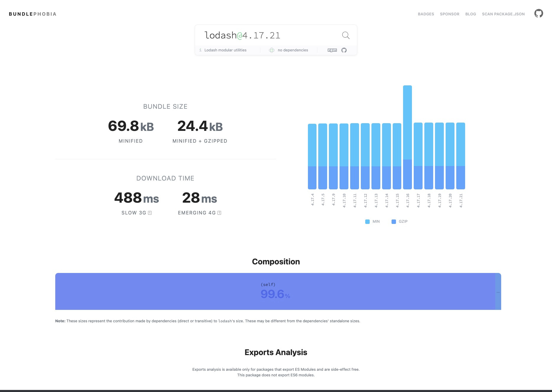Click the Bundlephobia logo
This screenshot has height=392, width=552.
click(x=33, y=14)
